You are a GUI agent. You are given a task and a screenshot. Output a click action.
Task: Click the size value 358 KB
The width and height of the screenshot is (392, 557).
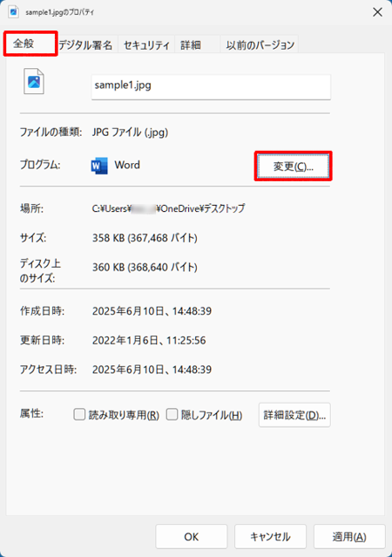pos(145,238)
